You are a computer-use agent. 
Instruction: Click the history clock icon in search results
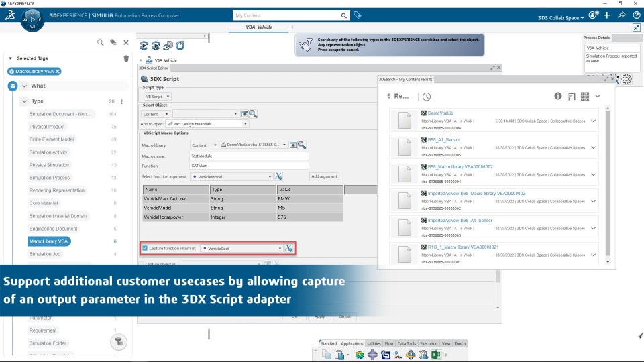tap(427, 97)
